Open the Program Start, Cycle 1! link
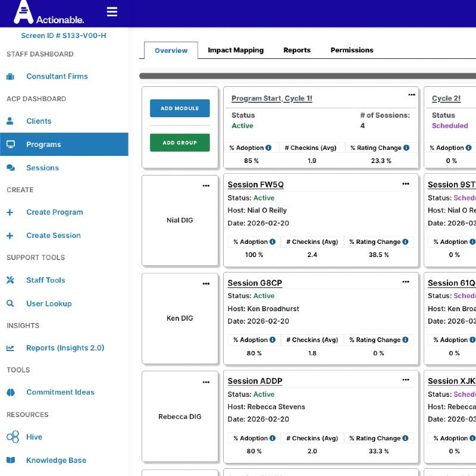Screen dimensions: 476x476 point(272,98)
